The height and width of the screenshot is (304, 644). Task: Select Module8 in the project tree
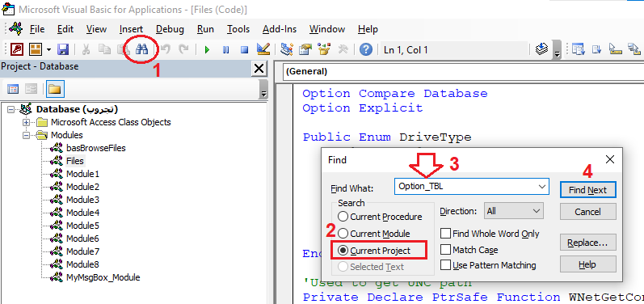pos(82,264)
